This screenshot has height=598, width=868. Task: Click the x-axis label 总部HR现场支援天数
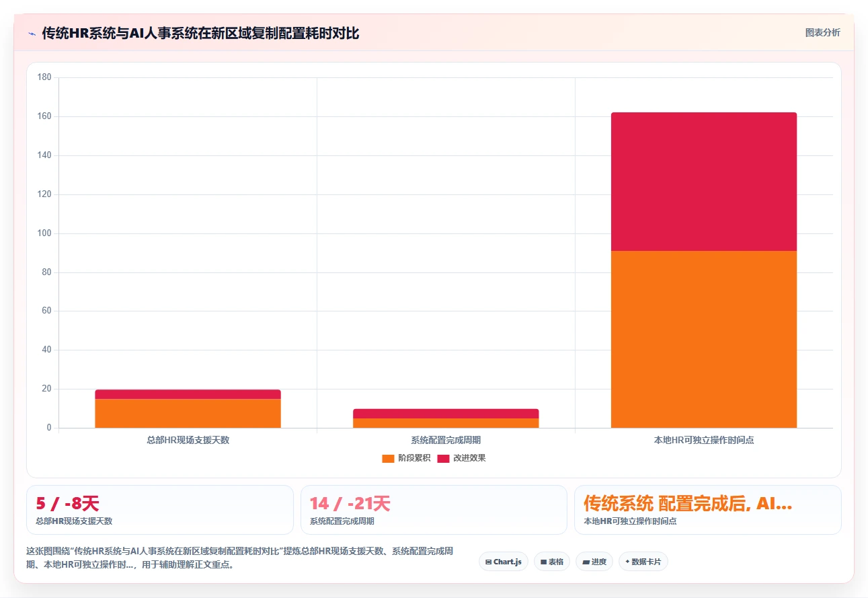tap(188, 440)
